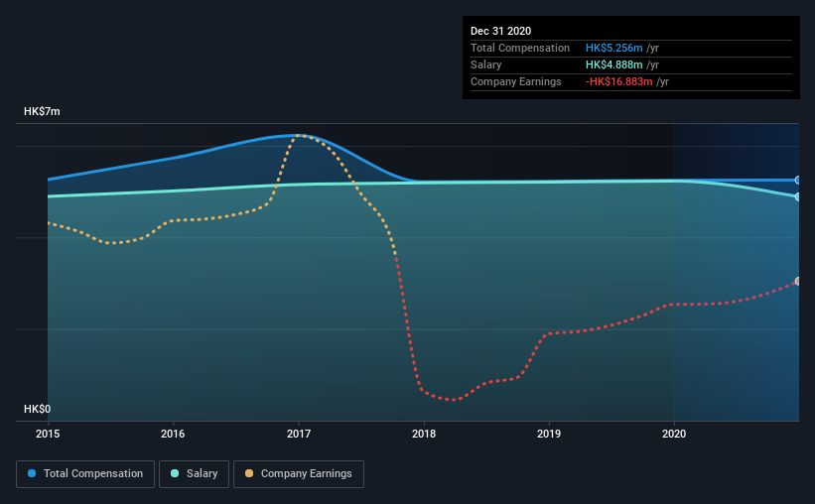Click the HK$7m y-axis label
The image size is (815, 504).
pyautogui.click(x=42, y=112)
